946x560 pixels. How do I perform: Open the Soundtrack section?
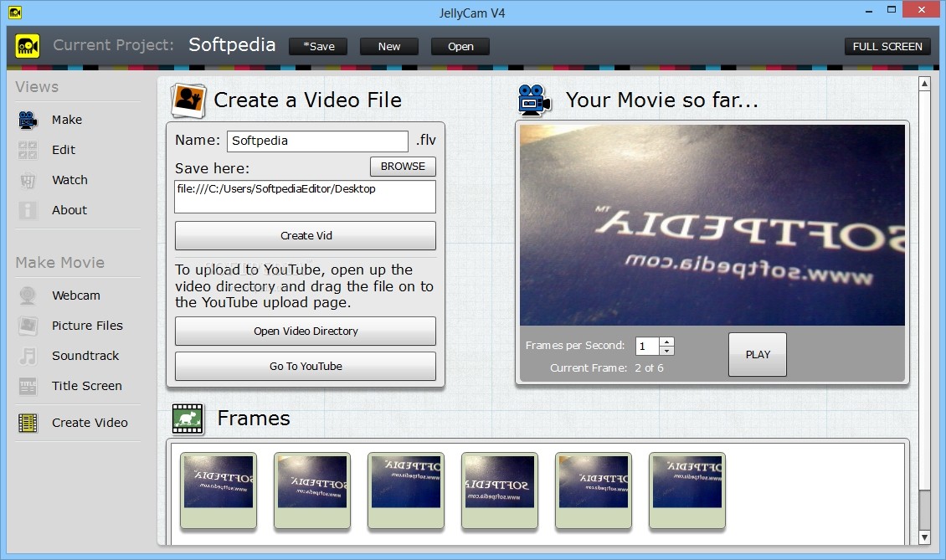click(x=85, y=356)
